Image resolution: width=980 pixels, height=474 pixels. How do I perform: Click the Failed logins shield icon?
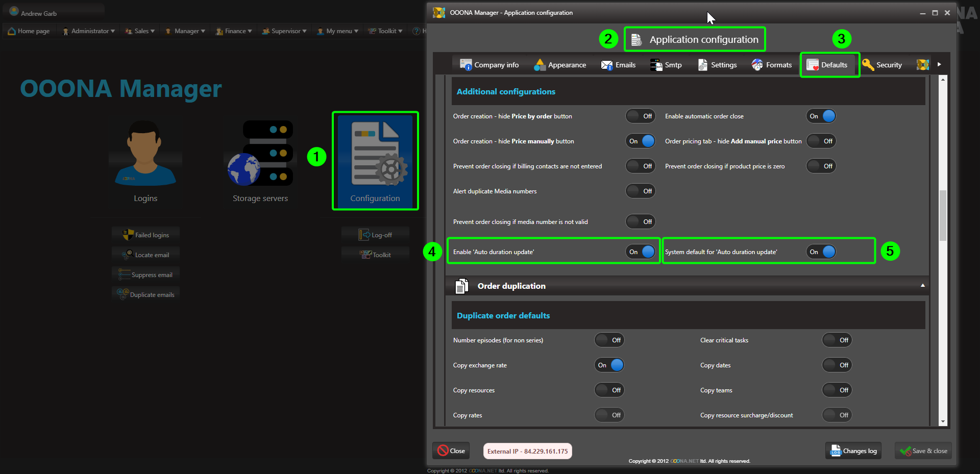coord(128,235)
